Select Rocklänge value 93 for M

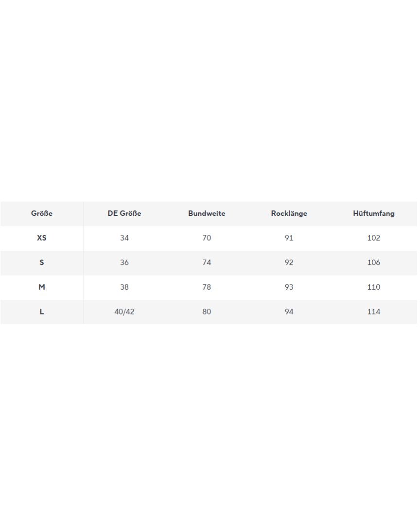click(x=289, y=287)
